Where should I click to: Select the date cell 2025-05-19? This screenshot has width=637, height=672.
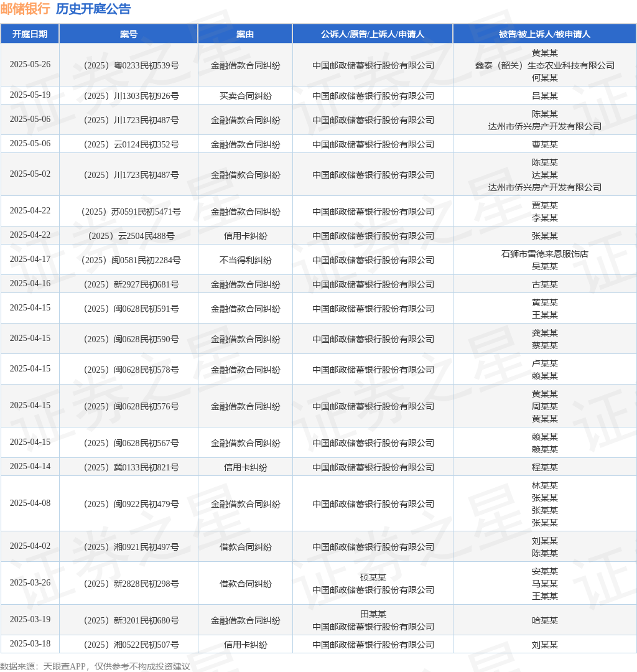[x=30, y=95]
